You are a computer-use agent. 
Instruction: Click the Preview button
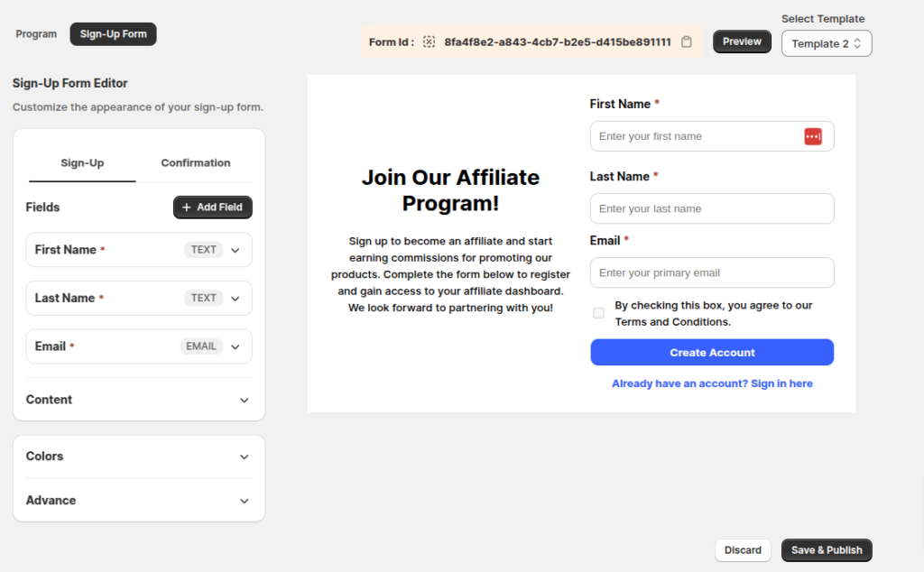click(x=741, y=41)
